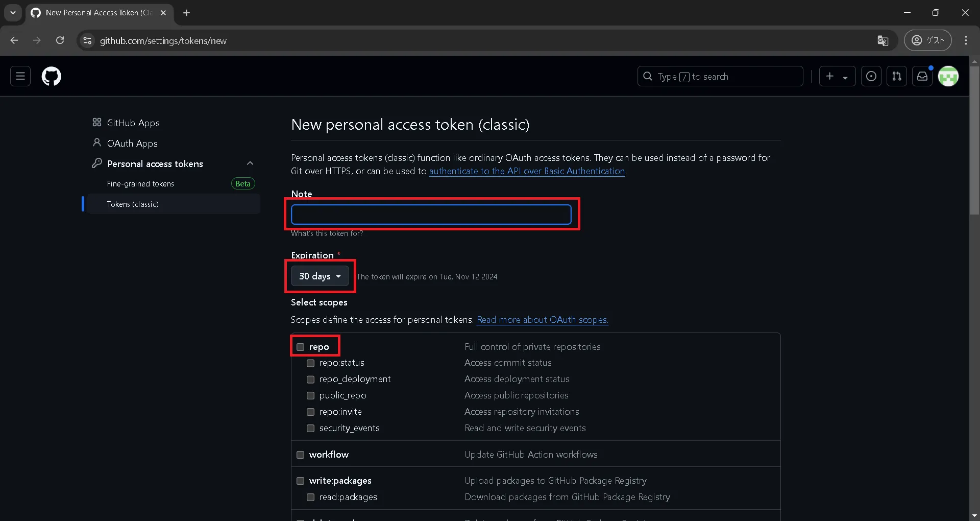Open the user avatar profile menu
The width and height of the screenshot is (980, 521).
tap(948, 76)
